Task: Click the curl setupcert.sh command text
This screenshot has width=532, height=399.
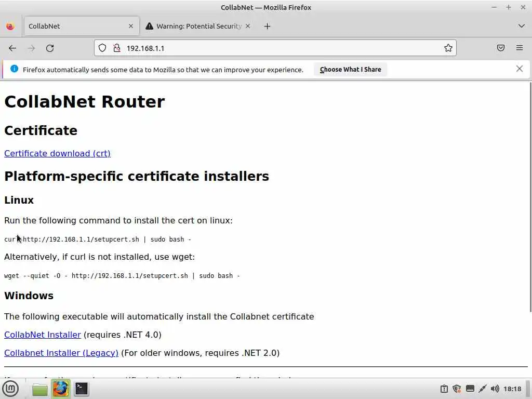Action: (x=98, y=240)
